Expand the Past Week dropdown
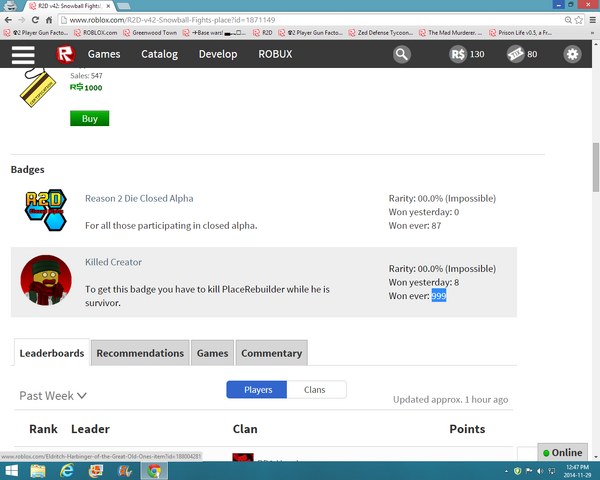The image size is (600, 480). (53, 395)
